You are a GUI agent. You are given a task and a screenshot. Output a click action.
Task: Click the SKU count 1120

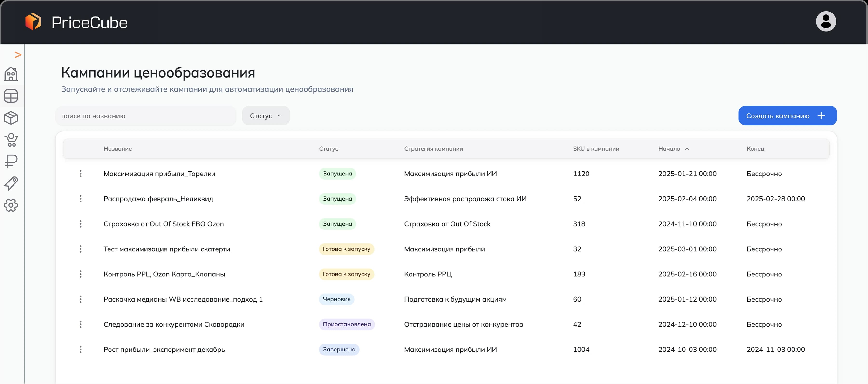click(x=581, y=174)
